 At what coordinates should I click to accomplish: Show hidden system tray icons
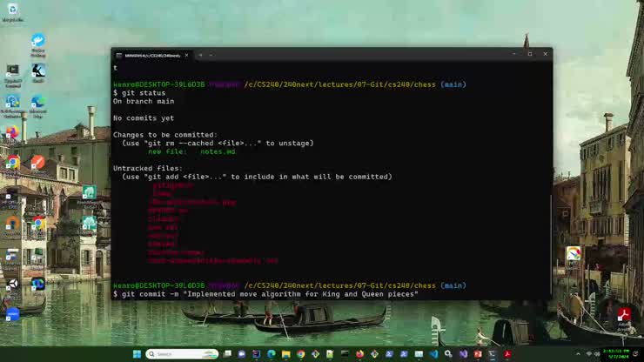coord(578,354)
